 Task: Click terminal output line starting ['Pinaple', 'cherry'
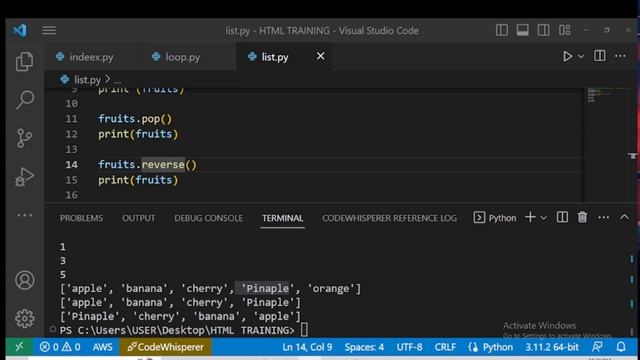tap(180, 316)
